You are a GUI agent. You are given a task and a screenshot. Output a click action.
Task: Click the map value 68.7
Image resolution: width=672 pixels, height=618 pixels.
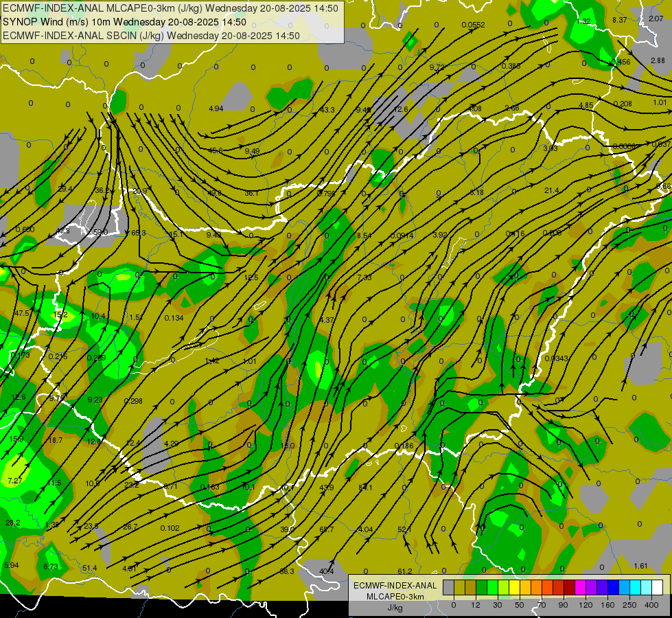[327, 529]
